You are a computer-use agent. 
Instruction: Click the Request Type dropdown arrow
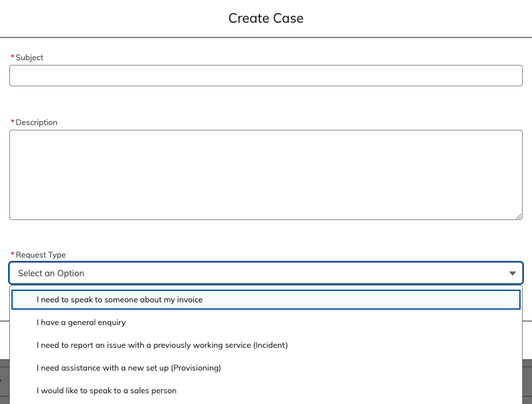tap(513, 274)
